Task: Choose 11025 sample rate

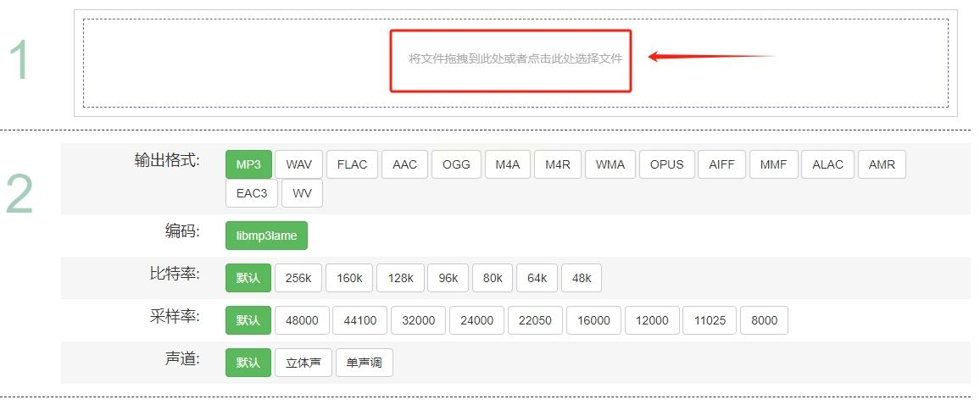Action: (710, 320)
